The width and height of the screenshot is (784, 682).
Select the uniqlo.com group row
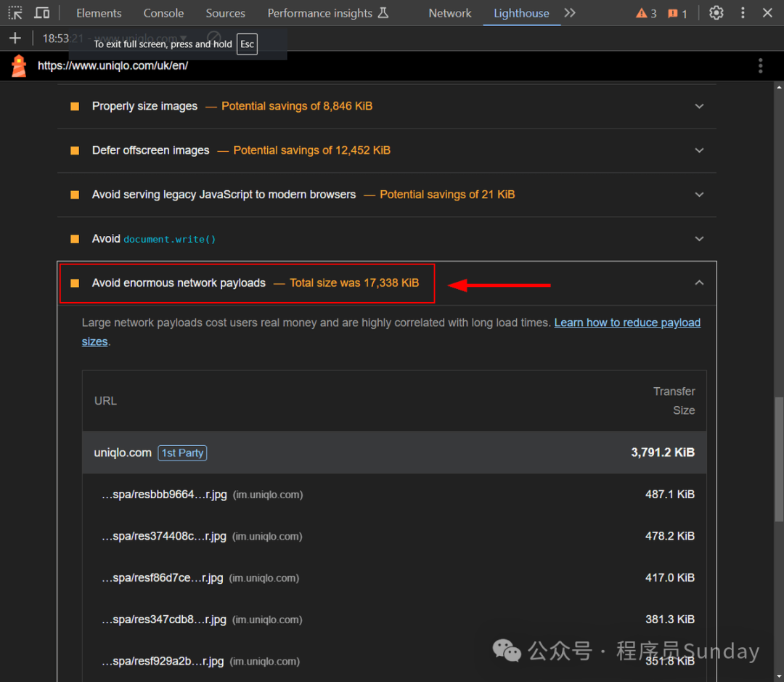394,452
